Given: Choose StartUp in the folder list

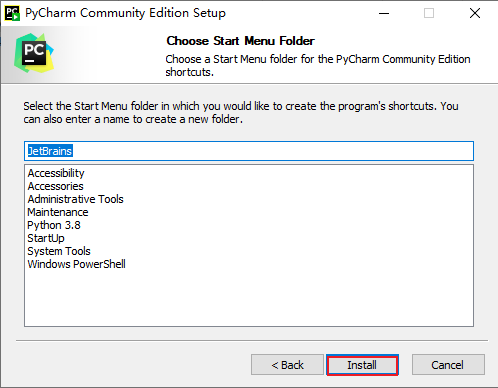Looking at the screenshot, I should point(46,238).
